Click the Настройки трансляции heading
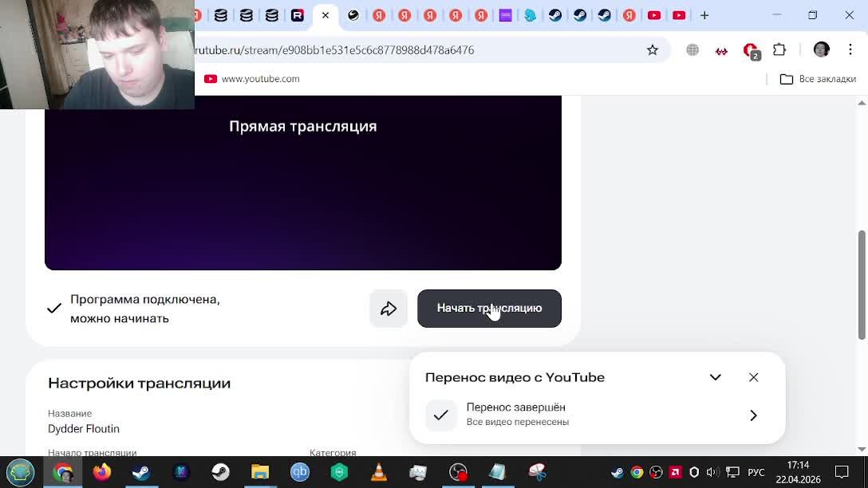This screenshot has height=488, width=868. [x=139, y=383]
